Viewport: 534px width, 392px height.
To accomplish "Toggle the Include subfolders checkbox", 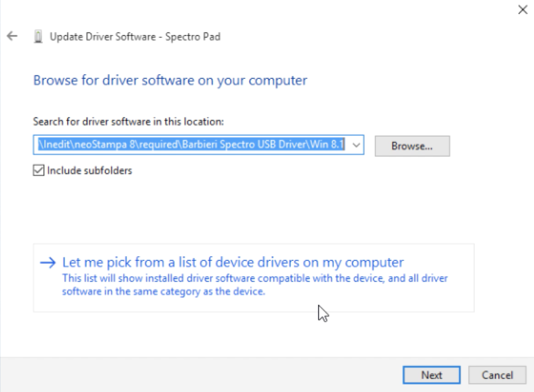I will pyautogui.click(x=39, y=170).
